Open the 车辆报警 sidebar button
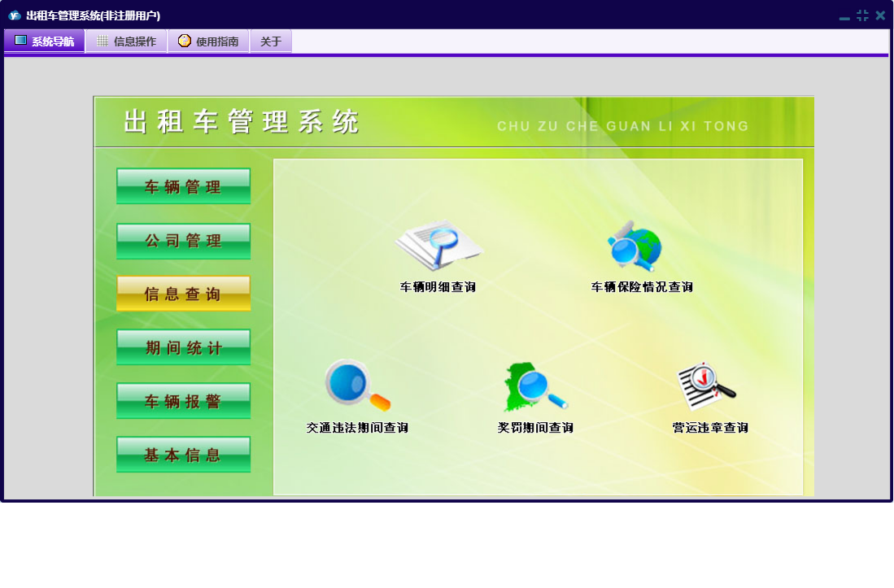This screenshot has width=894, height=588. (183, 401)
